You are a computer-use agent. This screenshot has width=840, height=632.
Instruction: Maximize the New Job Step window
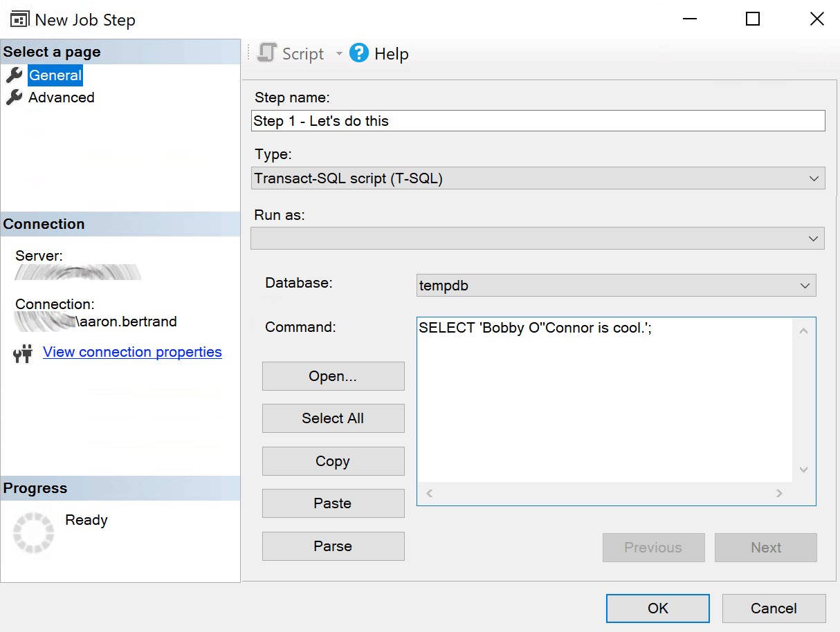(753, 19)
